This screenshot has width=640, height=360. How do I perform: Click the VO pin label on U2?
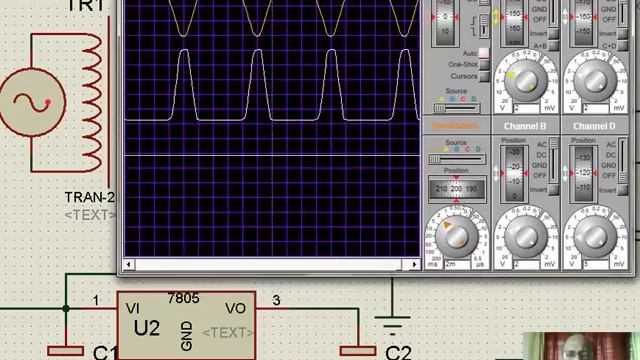click(x=236, y=309)
